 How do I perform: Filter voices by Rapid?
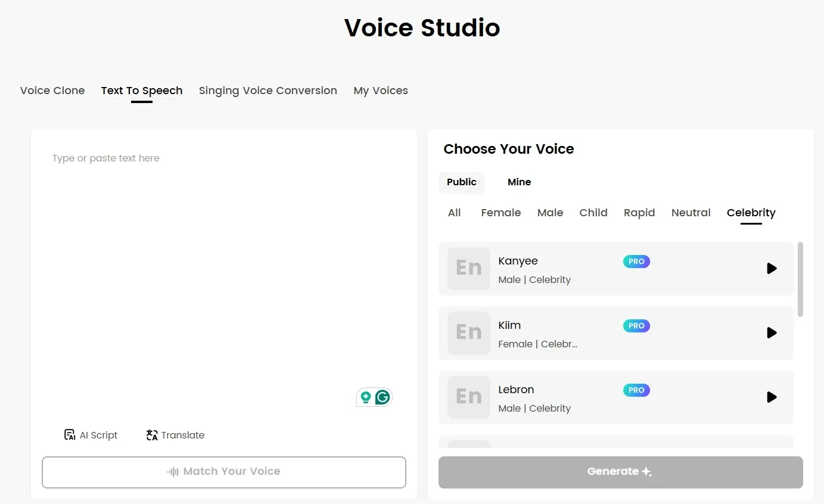click(639, 213)
